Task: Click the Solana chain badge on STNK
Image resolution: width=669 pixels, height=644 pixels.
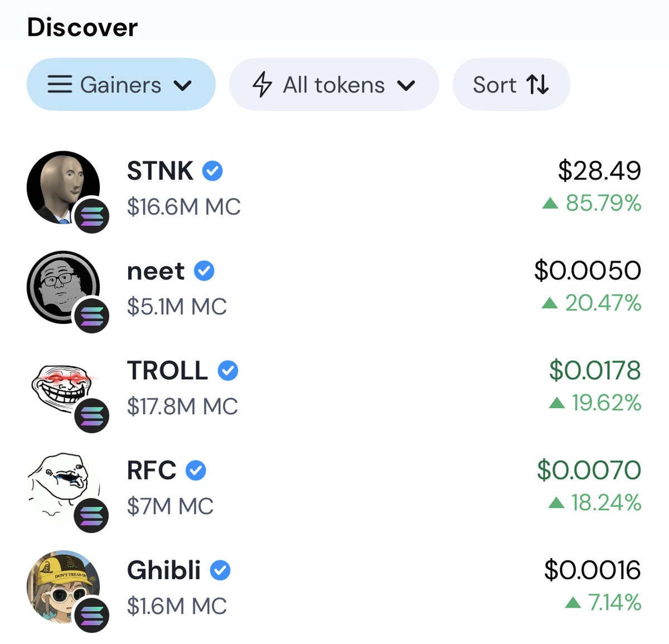Action: (x=92, y=216)
